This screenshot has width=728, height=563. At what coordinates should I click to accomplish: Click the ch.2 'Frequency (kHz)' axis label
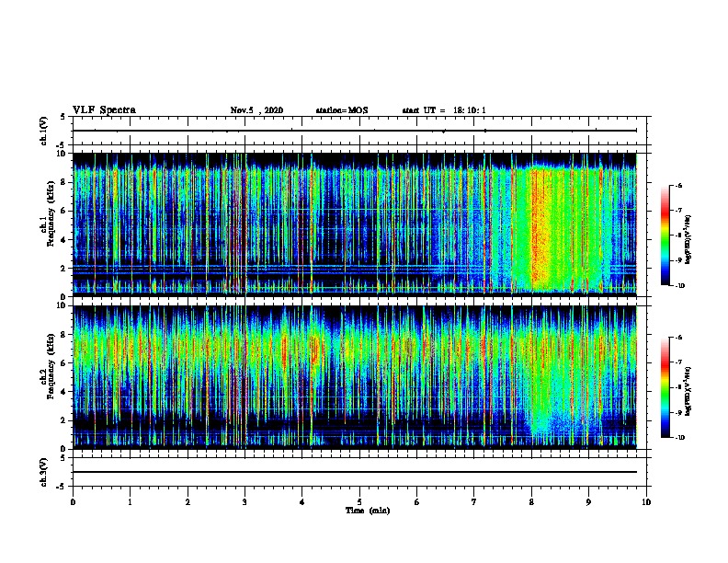coord(51,366)
